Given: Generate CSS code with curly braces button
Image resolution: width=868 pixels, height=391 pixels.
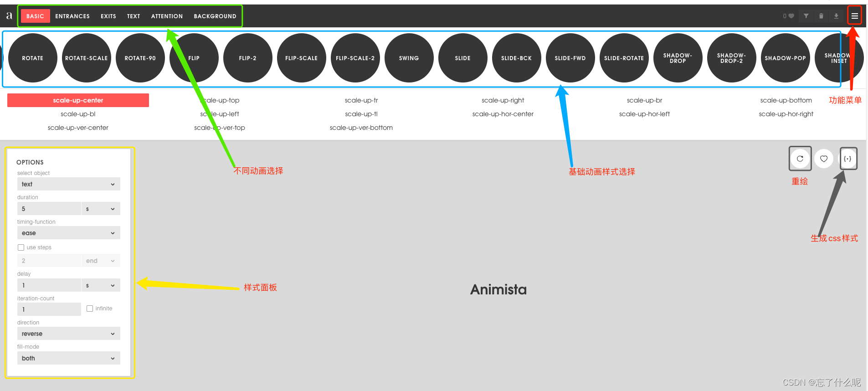Looking at the screenshot, I should pos(847,159).
